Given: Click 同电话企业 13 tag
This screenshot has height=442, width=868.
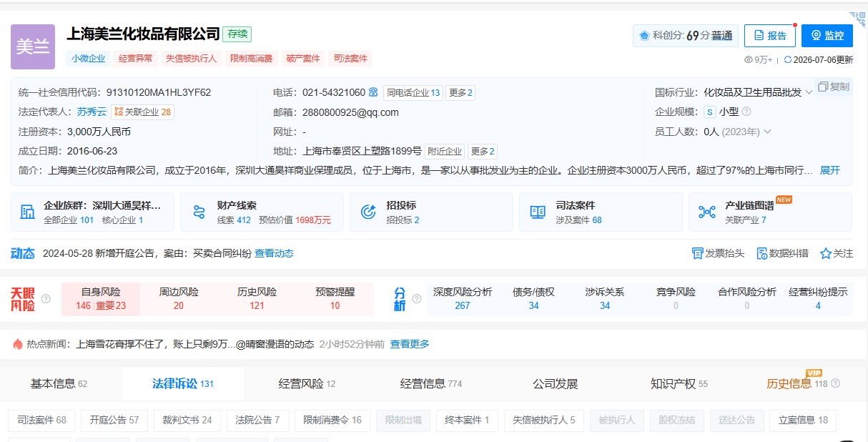Looking at the screenshot, I should tap(413, 92).
